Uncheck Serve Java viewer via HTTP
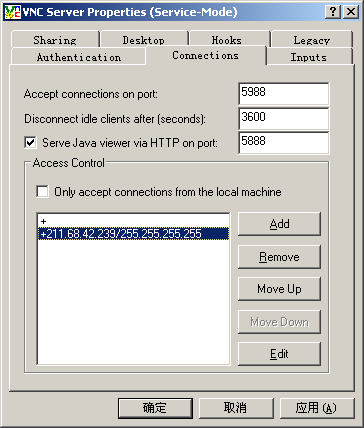This screenshot has height=428, width=364. pos(30,143)
